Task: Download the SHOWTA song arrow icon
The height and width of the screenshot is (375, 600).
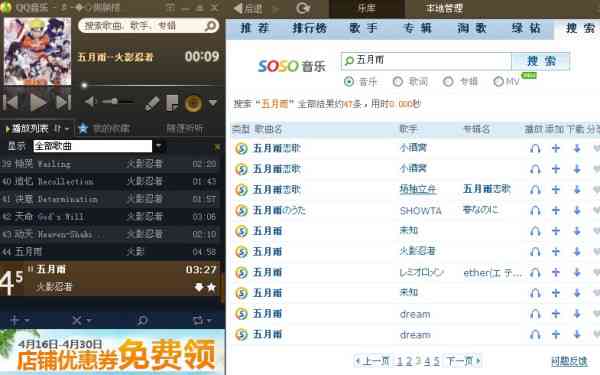Action: [x=577, y=210]
